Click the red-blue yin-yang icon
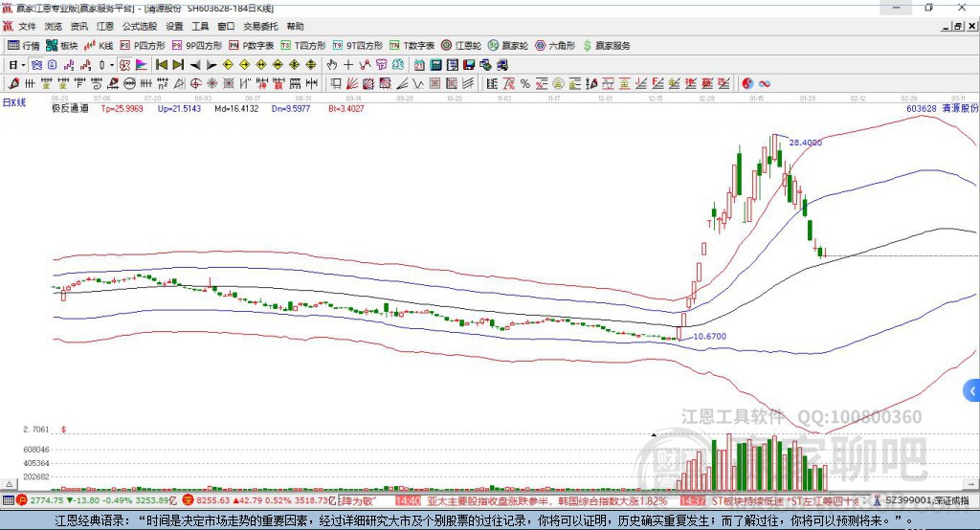980x530 pixels. 747,84
